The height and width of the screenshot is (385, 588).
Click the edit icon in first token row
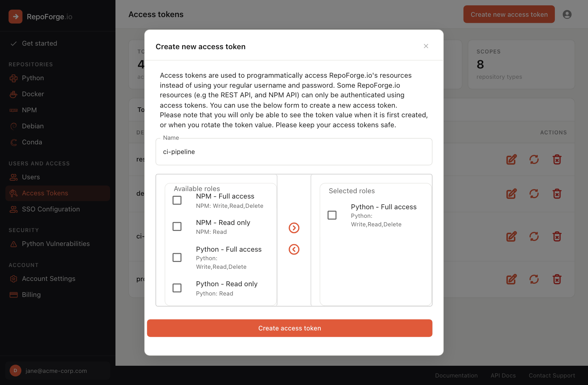pos(511,159)
